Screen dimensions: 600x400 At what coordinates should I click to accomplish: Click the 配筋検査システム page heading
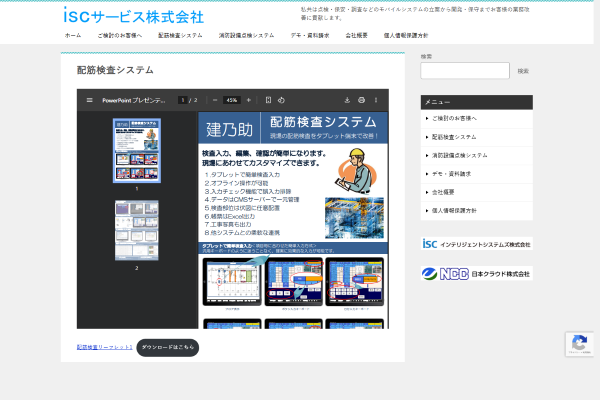tap(115, 70)
